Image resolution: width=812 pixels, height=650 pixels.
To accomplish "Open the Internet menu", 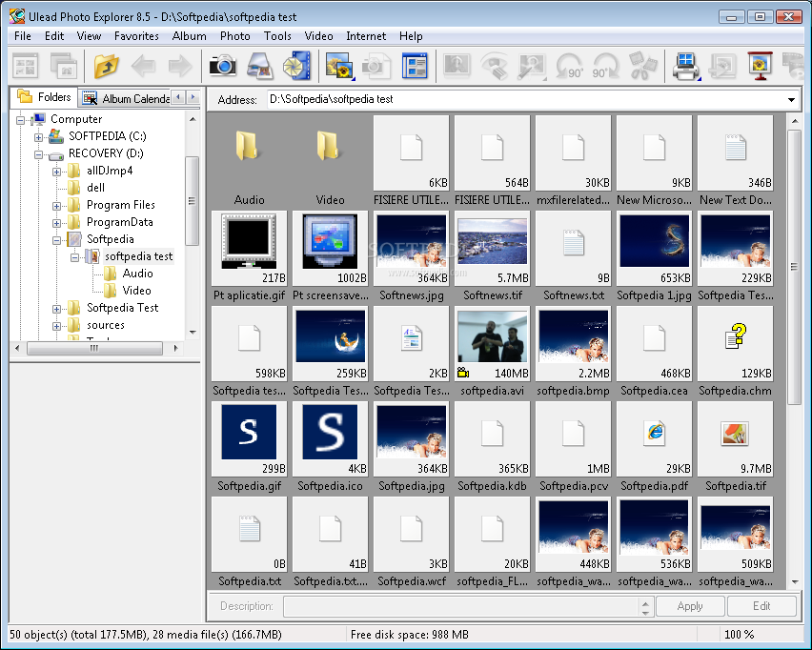I will 366,36.
